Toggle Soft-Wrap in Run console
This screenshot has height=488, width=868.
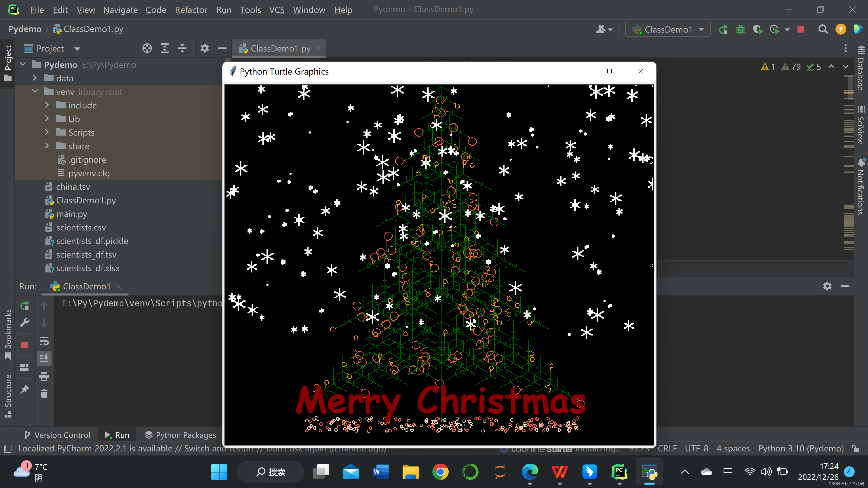[44, 341]
